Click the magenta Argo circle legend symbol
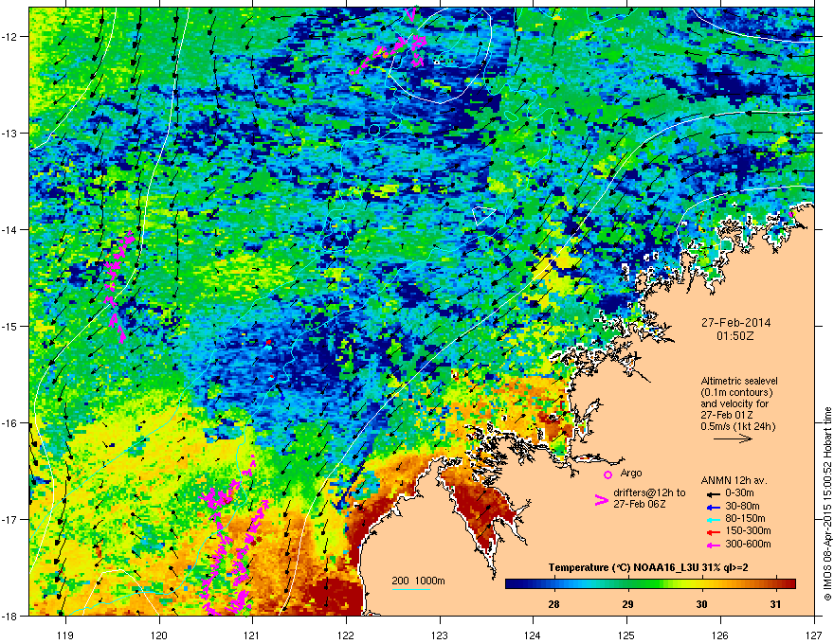 tap(607, 474)
